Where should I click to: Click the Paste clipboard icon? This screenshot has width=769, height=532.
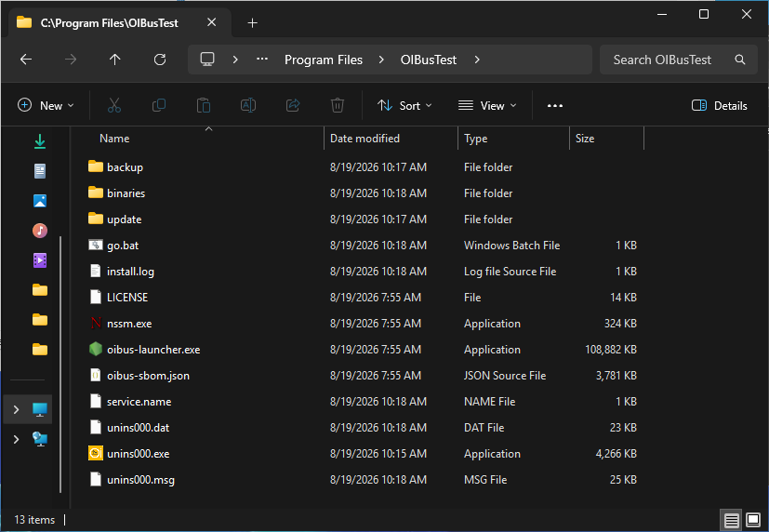pyautogui.click(x=204, y=105)
